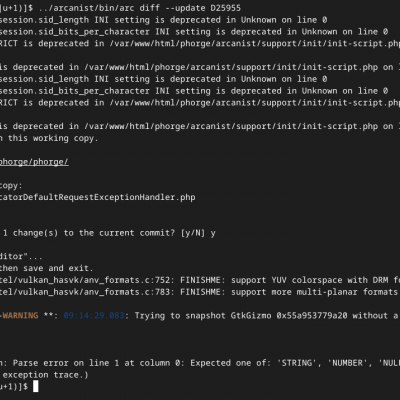This screenshot has height=400, width=400.
Task: Click the --update flag in the arc command
Action: pyautogui.click(x=185, y=8)
